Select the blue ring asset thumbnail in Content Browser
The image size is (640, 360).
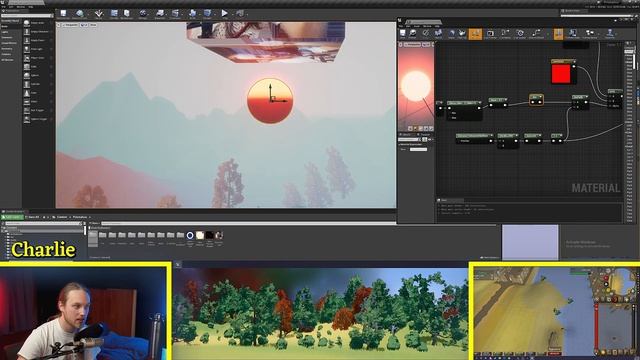(190, 235)
